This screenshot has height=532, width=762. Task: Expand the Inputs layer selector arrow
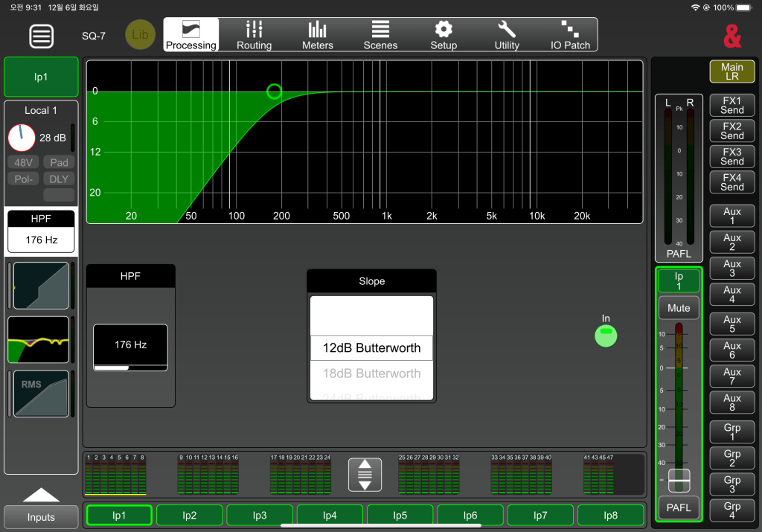(x=41, y=496)
